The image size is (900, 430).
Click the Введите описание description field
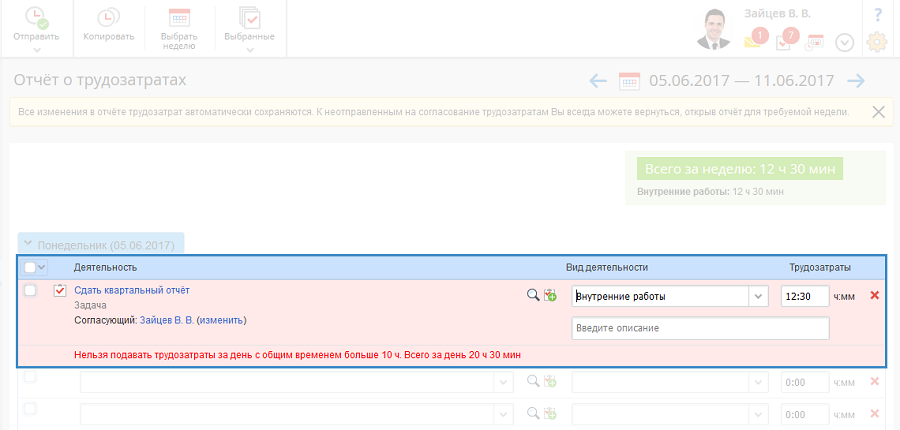click(x=700, y=328)
